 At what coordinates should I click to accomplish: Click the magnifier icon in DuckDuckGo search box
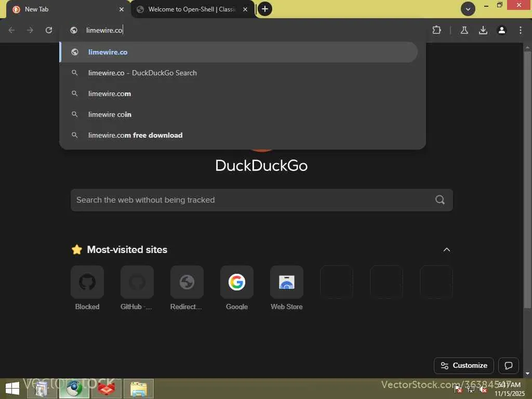coord(440,200)
